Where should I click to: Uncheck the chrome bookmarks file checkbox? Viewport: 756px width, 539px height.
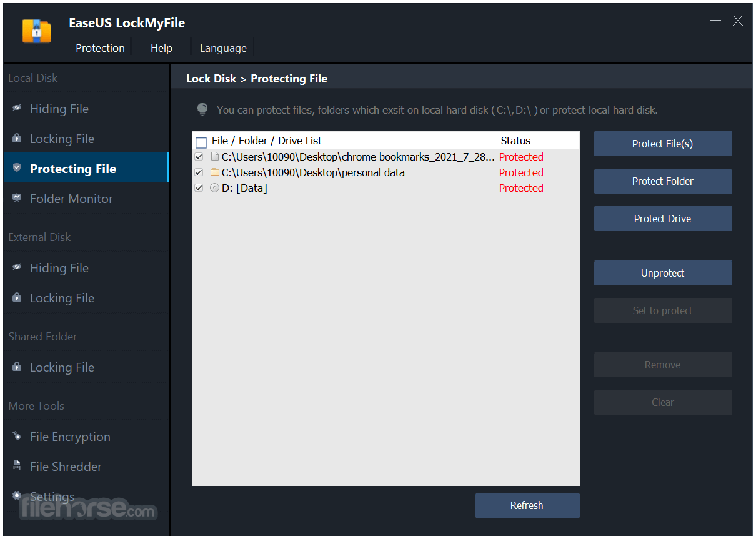pyautogui.click(x=199, y=157)
